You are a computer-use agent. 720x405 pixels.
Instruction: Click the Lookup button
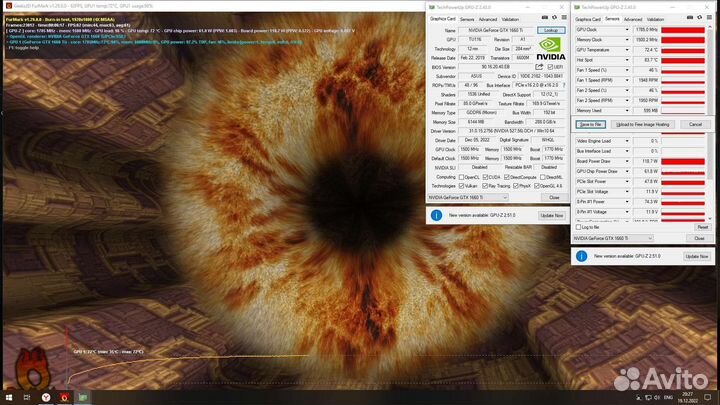[551, 30]
